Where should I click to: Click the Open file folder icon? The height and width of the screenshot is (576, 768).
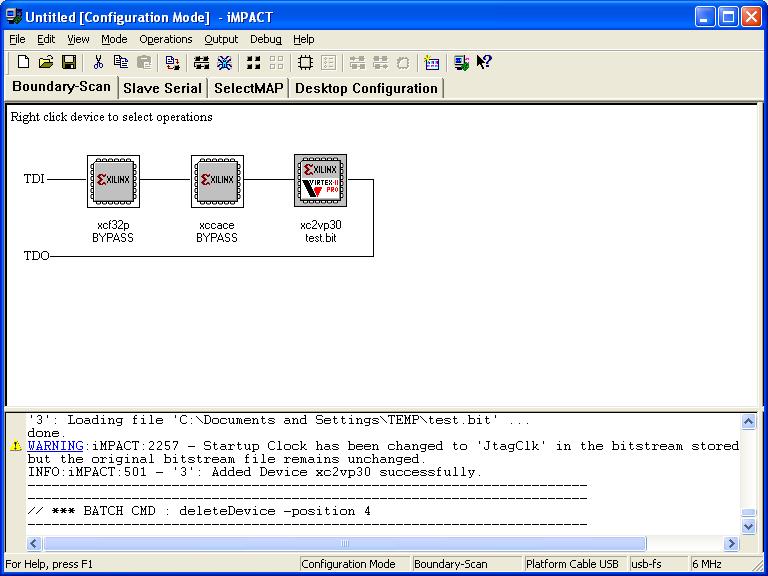[46, 63]
